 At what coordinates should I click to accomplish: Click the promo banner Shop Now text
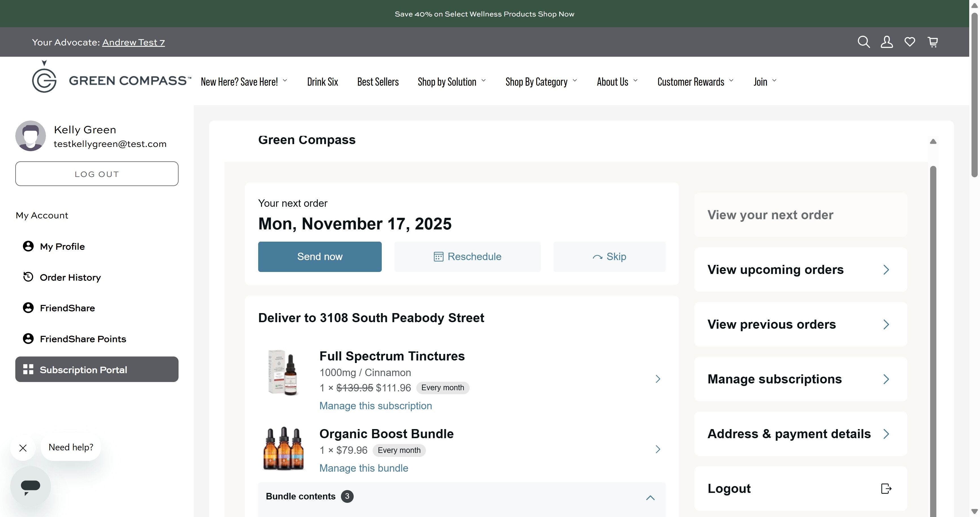(x=556, y=14)
